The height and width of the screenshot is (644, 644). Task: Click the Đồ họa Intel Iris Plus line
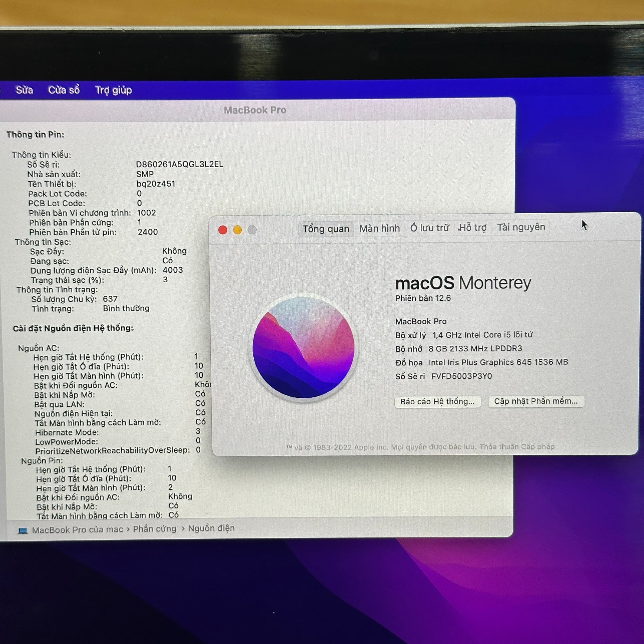point(481,362)
